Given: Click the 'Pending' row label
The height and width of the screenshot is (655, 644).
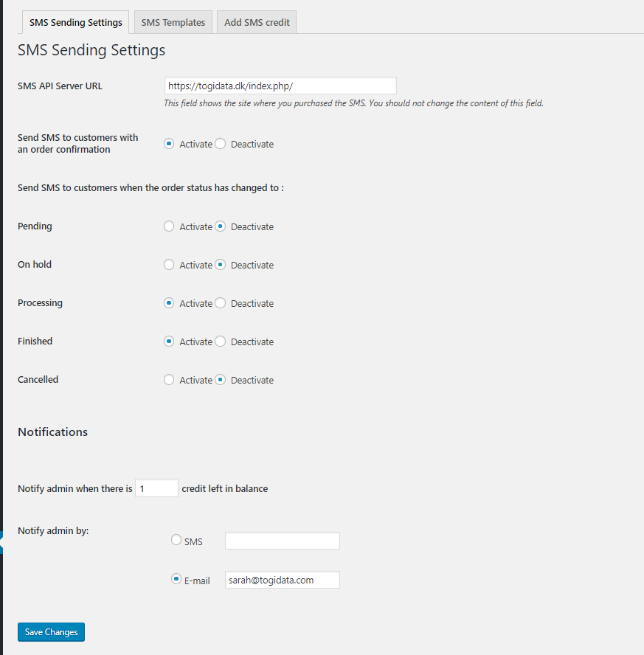Looking at the screenshot, I should 35,226.
